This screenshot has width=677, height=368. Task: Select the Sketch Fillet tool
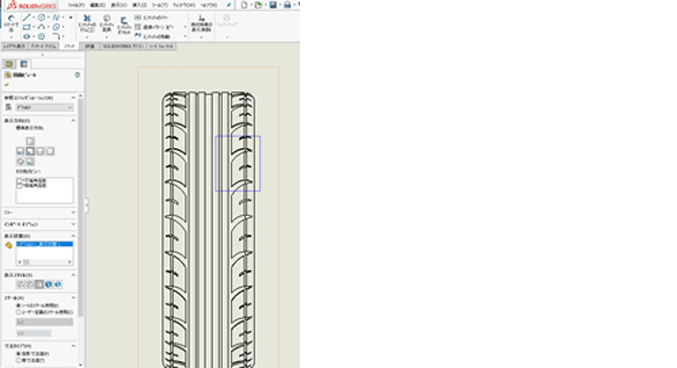click(x=56, y=36)
